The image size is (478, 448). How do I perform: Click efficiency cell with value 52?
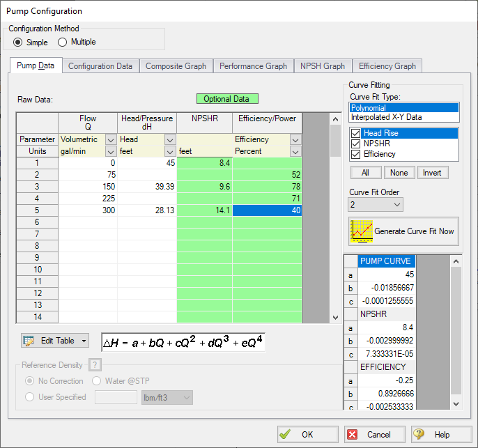coord(267,175)
